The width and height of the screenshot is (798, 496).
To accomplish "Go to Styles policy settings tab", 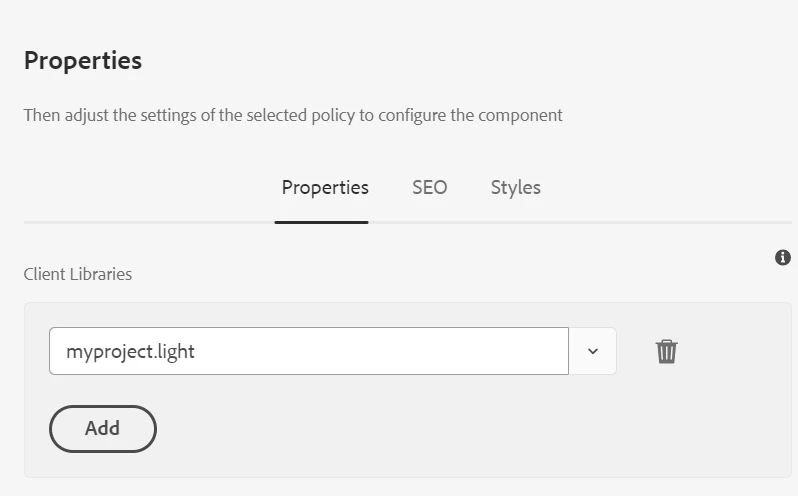I will pos(515,187).
